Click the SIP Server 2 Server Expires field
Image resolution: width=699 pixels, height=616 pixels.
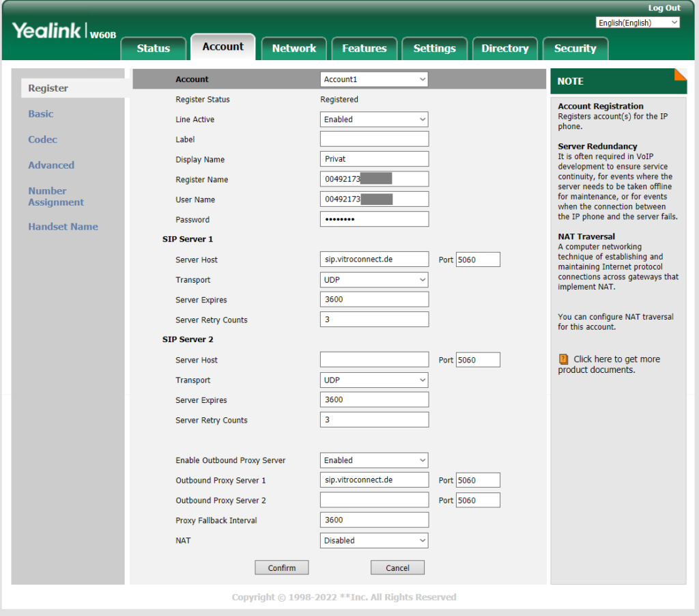pyautogui.click(x=374, y=400)
